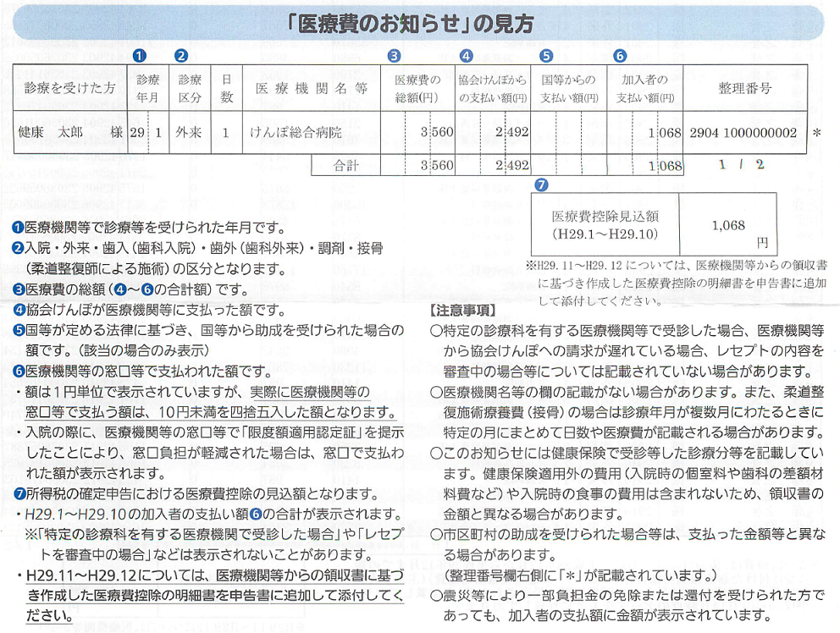Click the 合計 label cell
The image size is (840, 633).
(x=346, y=166)
